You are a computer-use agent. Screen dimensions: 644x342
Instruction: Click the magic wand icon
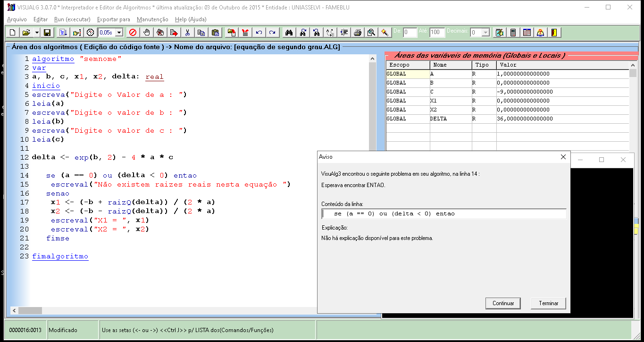pyautogui.click(x=385, y=33)
